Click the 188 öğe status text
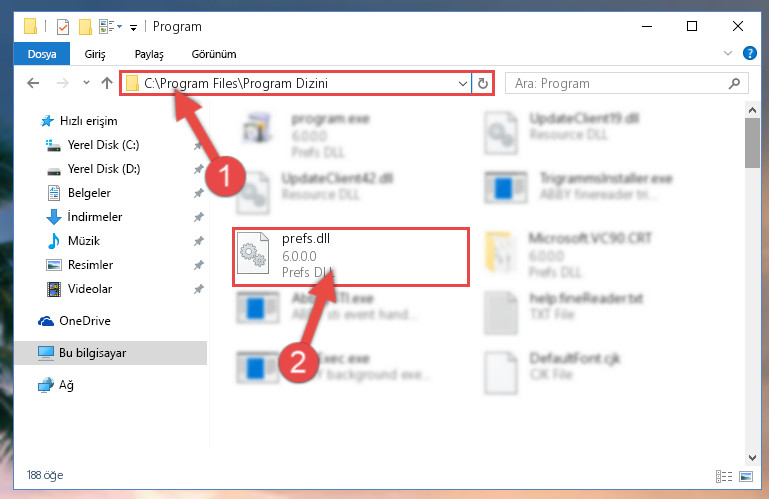 tap(45, 475)
